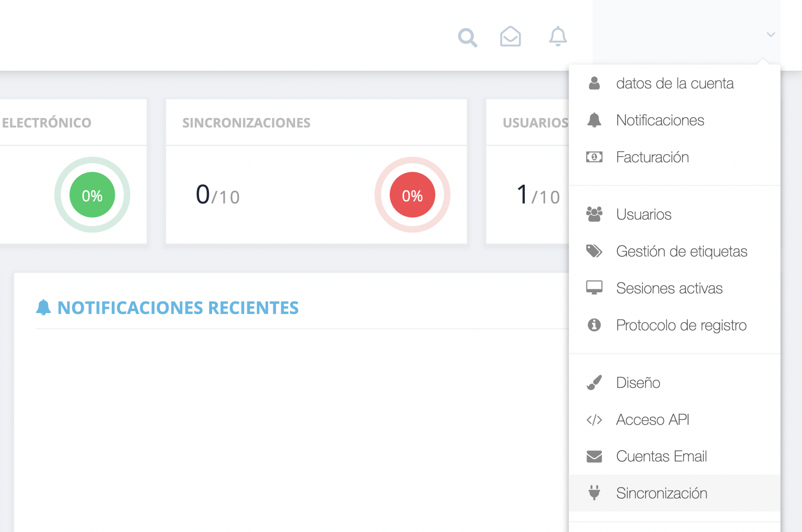
Task: Click the 1/10 users count
Action: tap(539, 195)
